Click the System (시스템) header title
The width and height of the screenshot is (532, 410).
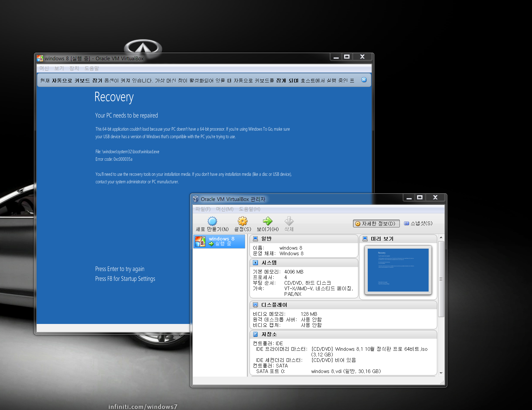[269, 263]
